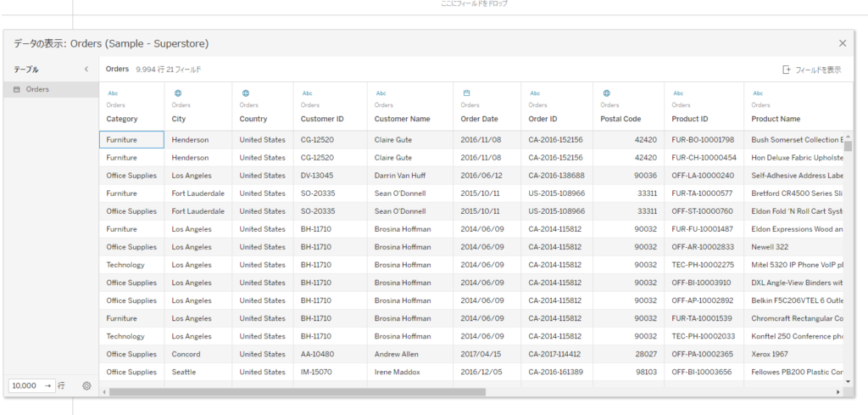
Task: Select the Orders table in the sidebar
Action: click(x=51, y=89)
